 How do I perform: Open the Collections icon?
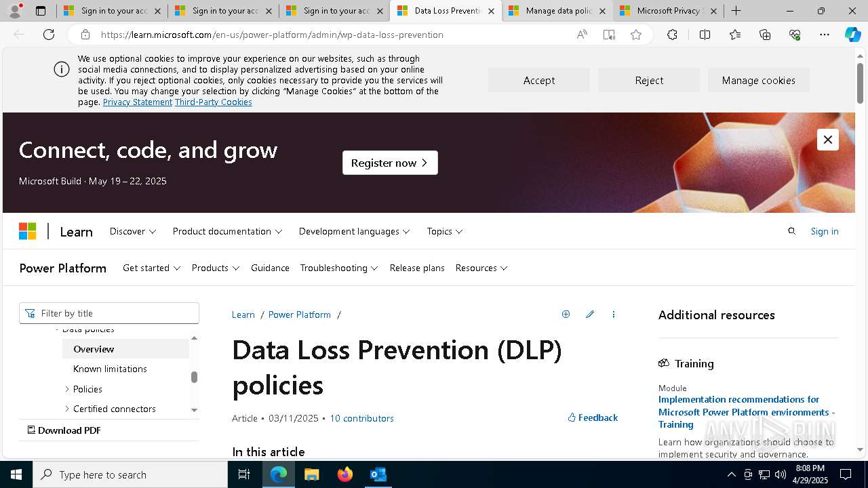(765, 35)
